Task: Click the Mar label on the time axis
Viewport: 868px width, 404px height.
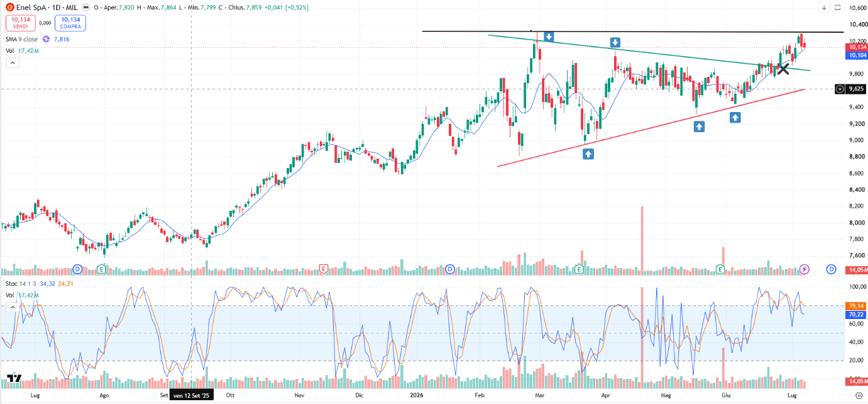Action: pos(539,396)
